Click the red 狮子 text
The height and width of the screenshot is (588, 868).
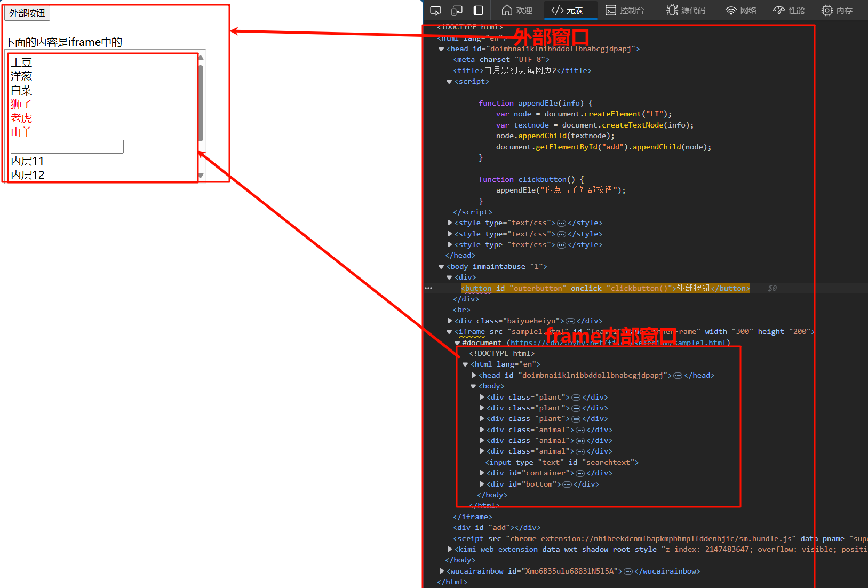pyautogui.click(x=21, y=105)
